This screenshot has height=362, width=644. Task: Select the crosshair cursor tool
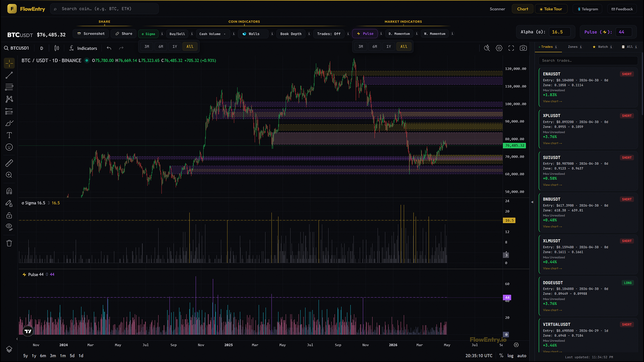[x=9, y=63]
